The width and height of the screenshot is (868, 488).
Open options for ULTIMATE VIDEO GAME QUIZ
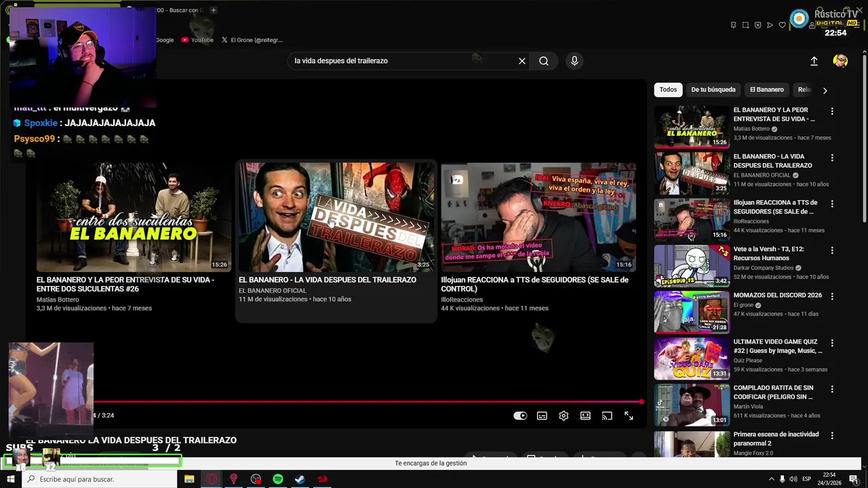click(832, 343)
